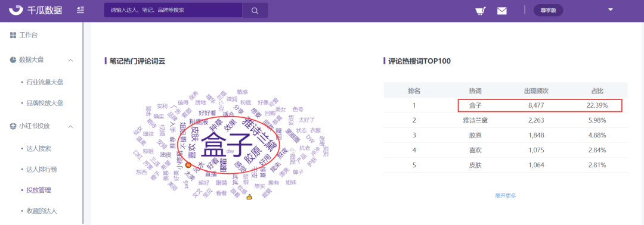This screenshot has height=225, width=644.
Task: Open 达人搜索 menu item
Action: tap(39, 148)
